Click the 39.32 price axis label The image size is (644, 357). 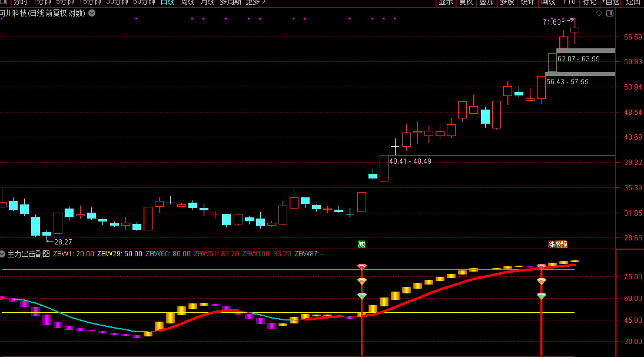pos(633,163)
